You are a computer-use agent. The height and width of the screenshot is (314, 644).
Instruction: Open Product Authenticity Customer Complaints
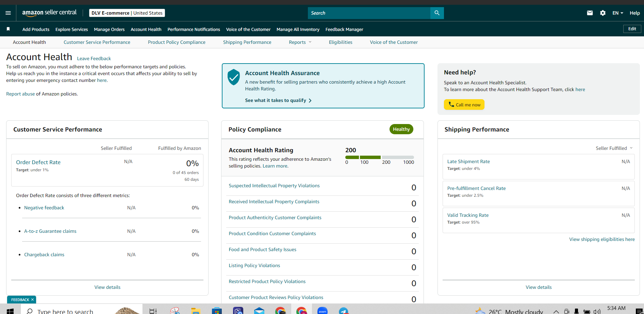pyautogui.click(x=275, y=217)
